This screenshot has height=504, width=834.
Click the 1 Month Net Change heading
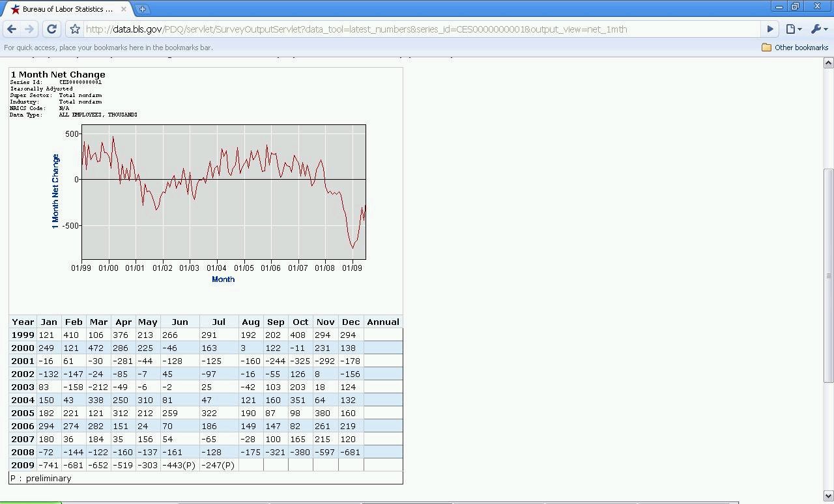[x=58, y=74]
